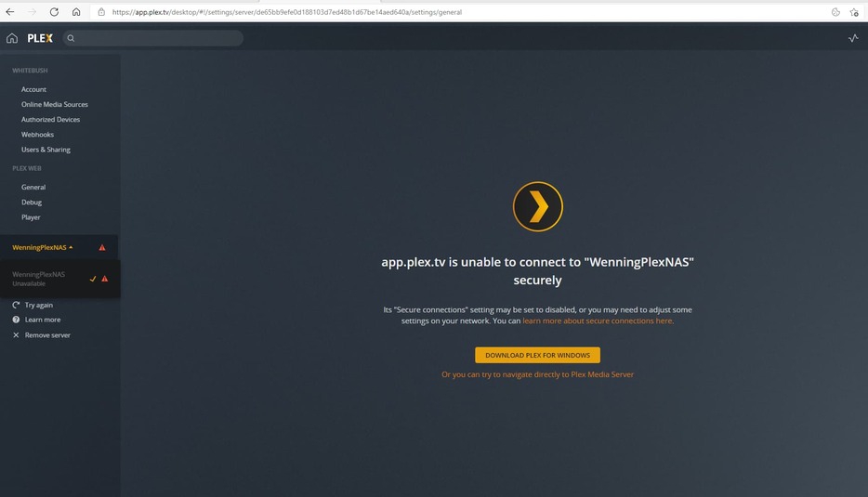
Task: Click Remove server in the sidebar
Action: [47, 334]
